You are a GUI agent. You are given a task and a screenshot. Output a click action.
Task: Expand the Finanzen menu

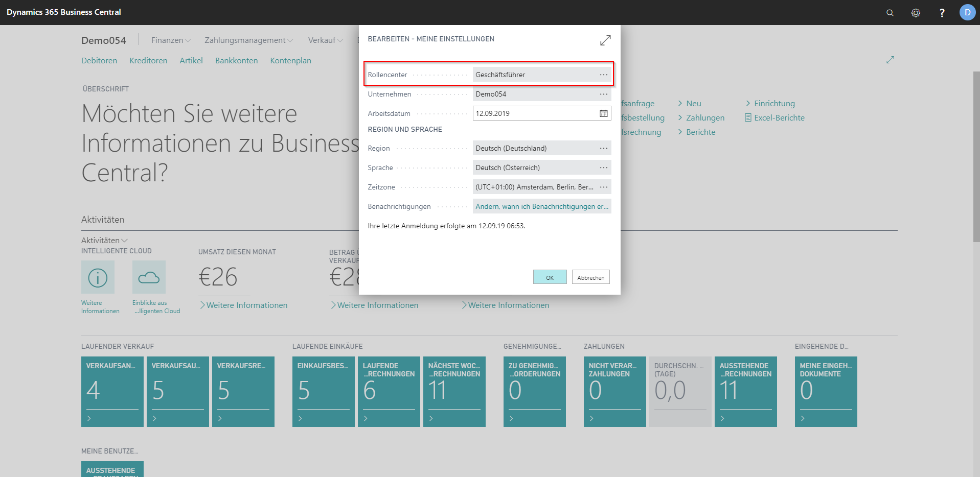pyautogui.click(x=171, y=40)
